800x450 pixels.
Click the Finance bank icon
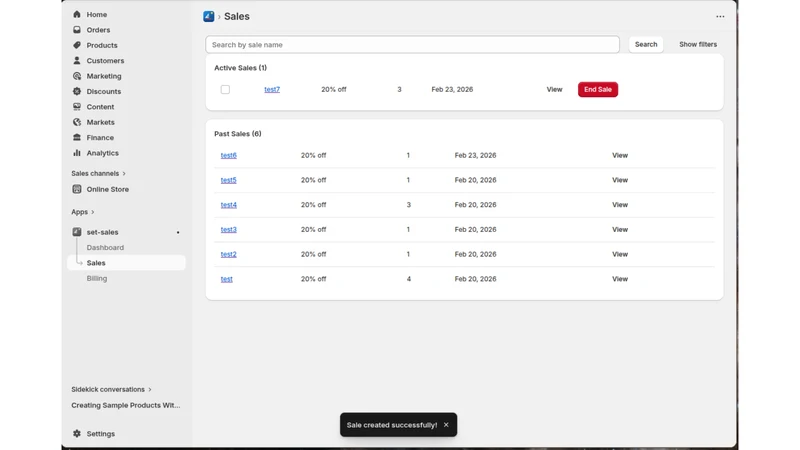[77, 137]
